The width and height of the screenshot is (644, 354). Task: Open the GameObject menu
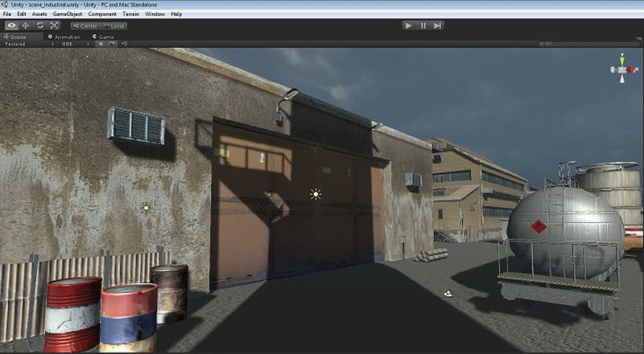coord(68,14)
